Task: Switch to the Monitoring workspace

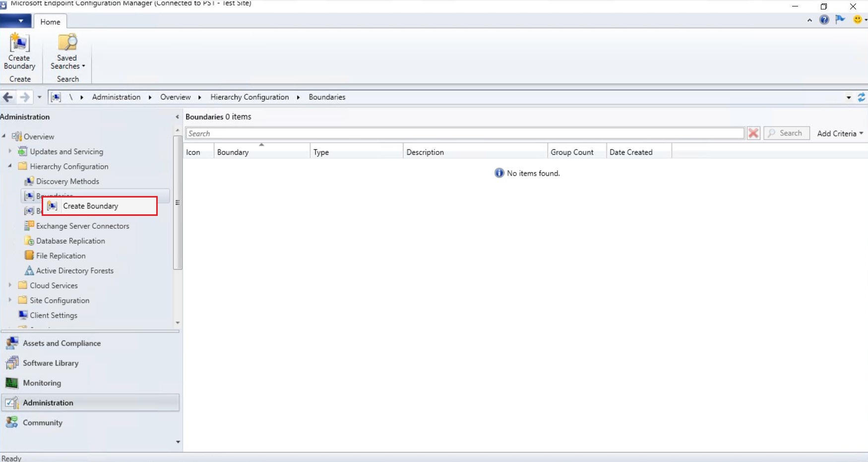Action: click(42, 383)
